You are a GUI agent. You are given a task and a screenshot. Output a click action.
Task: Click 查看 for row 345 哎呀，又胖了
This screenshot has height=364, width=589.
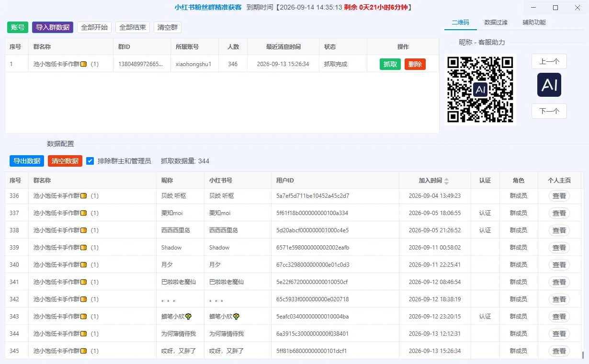559,351
